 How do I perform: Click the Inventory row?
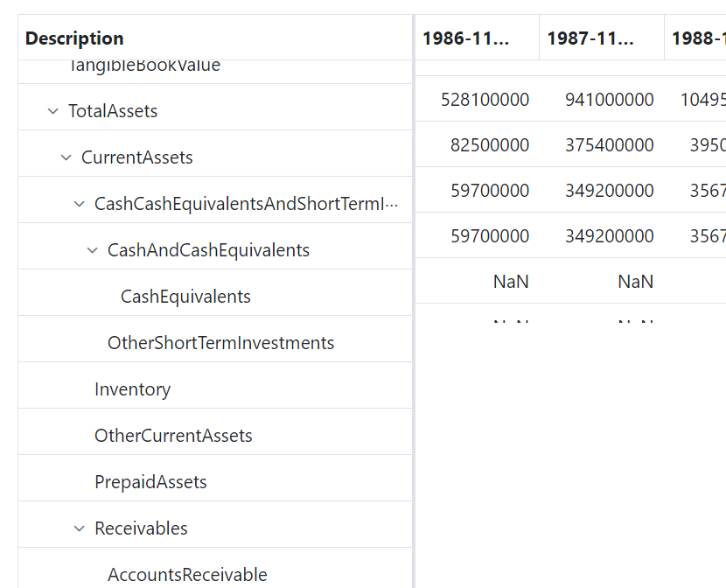tap(132, 389)
